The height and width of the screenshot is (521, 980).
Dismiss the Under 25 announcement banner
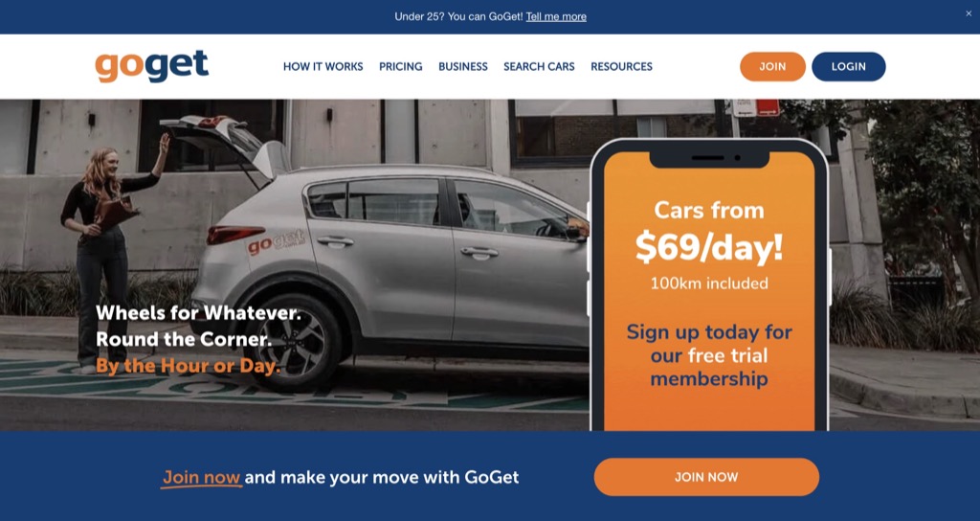click(969, 13)
